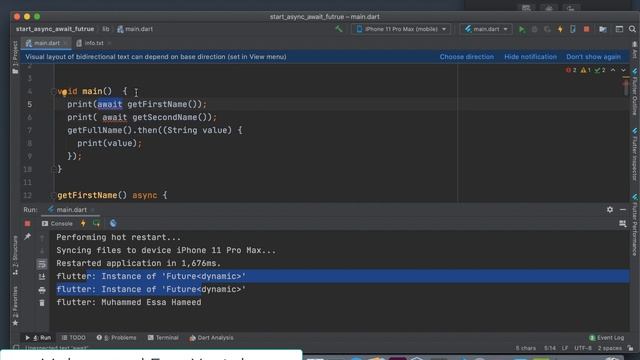640x360 pixels.
Task: Toggle soft-wrap icon in console gutter
Action: click(42, 264)
